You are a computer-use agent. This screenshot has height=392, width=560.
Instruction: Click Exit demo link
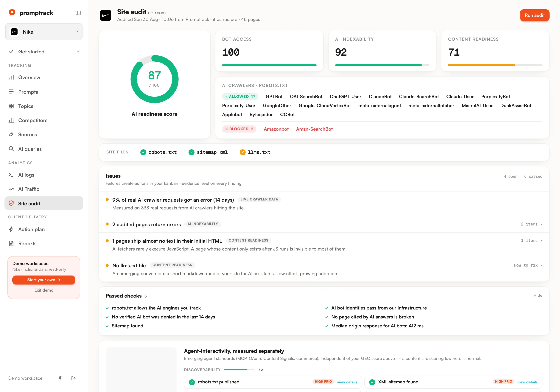[44, 290]
